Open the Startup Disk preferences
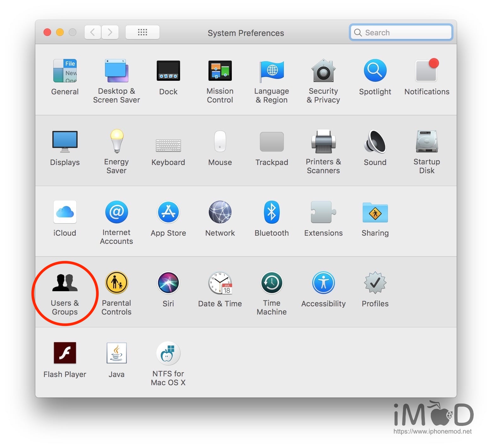 [426, 142]
